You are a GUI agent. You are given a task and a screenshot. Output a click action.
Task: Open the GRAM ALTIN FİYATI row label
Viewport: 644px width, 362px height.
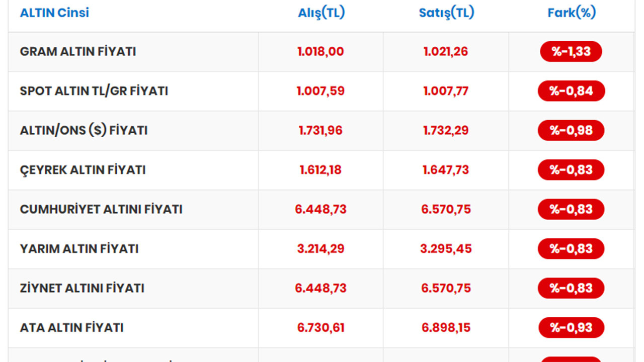click(78, 52)
